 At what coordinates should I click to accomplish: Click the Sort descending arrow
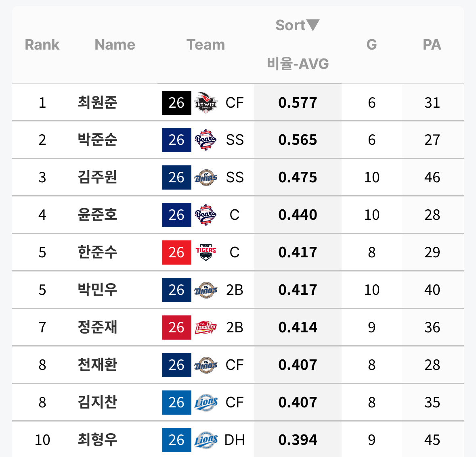click(312, 25)
